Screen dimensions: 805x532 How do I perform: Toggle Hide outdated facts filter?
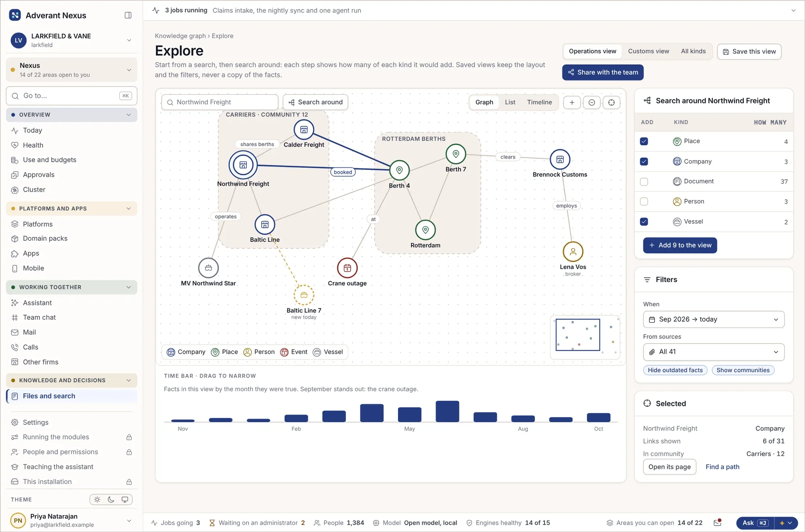tap(675, 370)
